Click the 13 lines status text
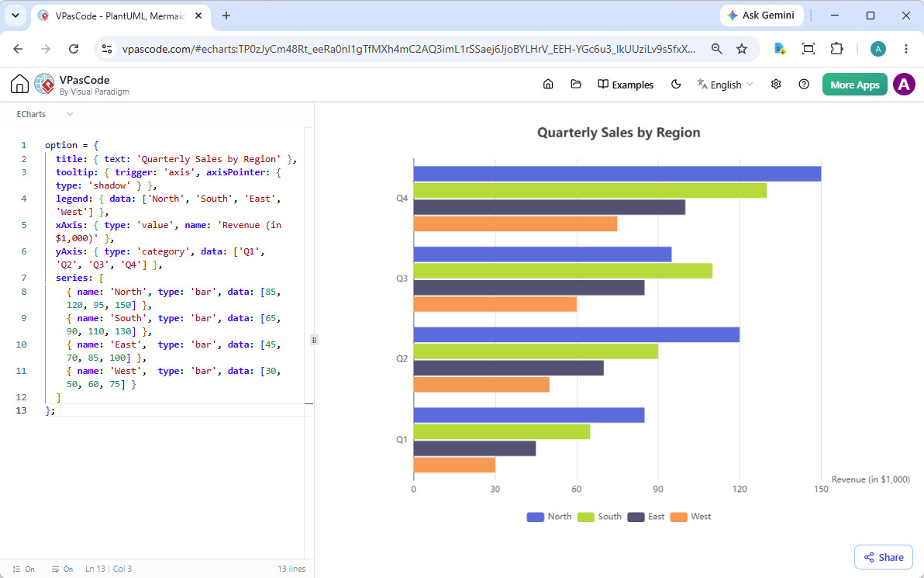 [x=291, y=569]
